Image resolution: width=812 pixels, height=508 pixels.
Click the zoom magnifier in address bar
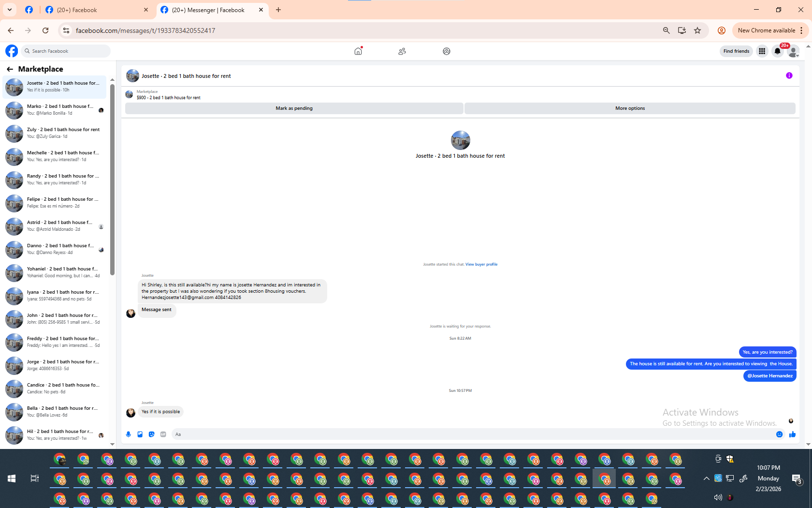tap(667, 30)
